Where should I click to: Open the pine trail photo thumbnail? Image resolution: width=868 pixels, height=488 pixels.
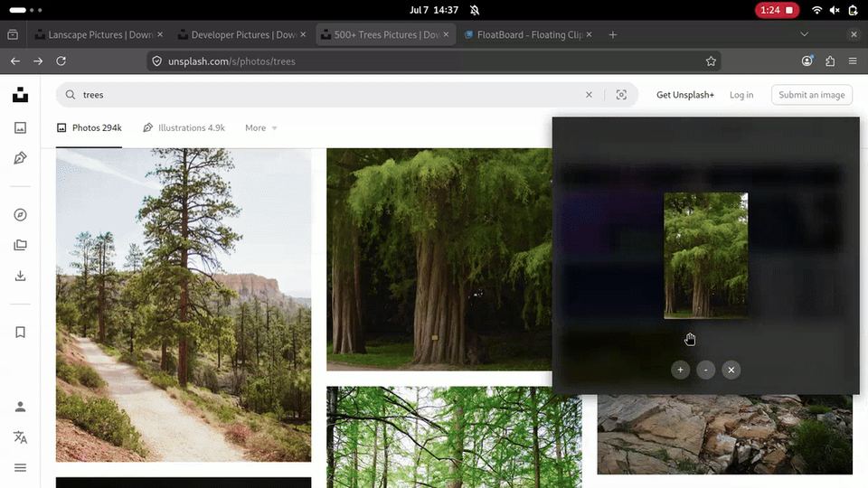click(184, 305)
